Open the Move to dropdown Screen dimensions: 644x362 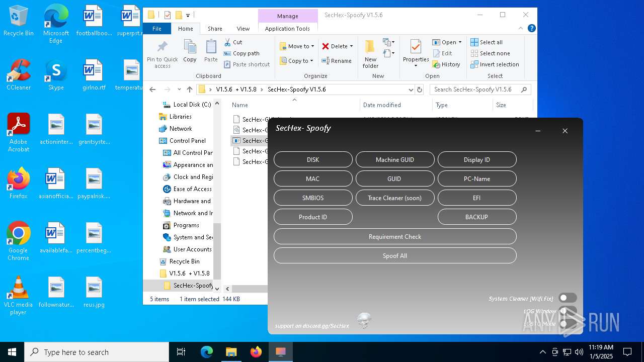[x=297, y=46]
